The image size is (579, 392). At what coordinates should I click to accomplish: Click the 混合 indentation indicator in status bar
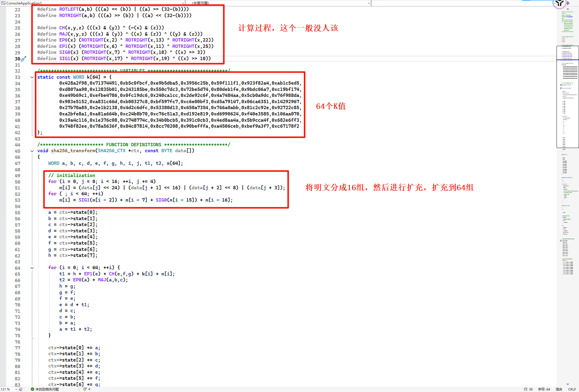559,389
